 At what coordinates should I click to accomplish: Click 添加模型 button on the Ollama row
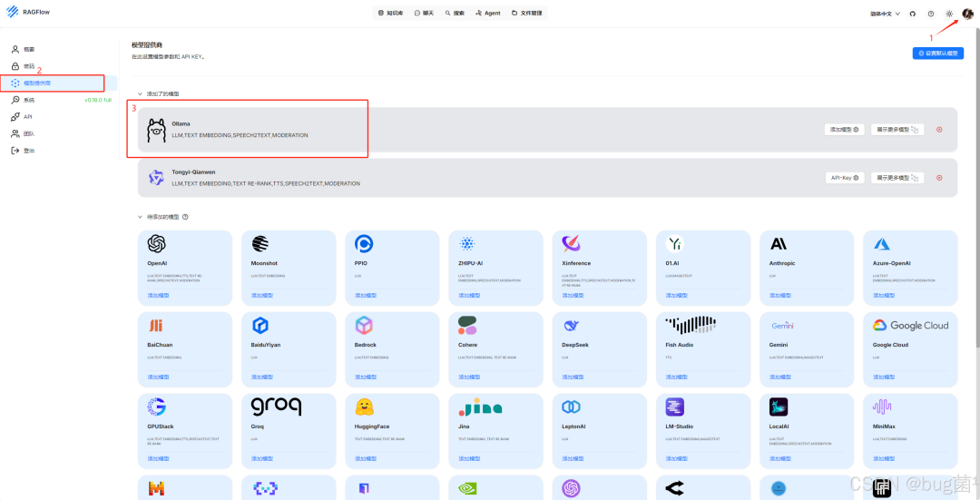coord(845,130)
